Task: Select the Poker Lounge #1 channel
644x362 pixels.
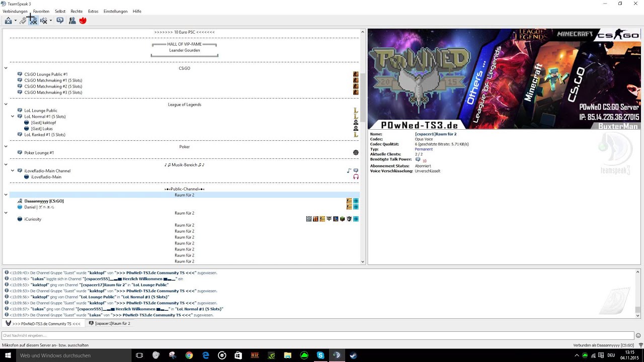Action: [x=39, y=153]
